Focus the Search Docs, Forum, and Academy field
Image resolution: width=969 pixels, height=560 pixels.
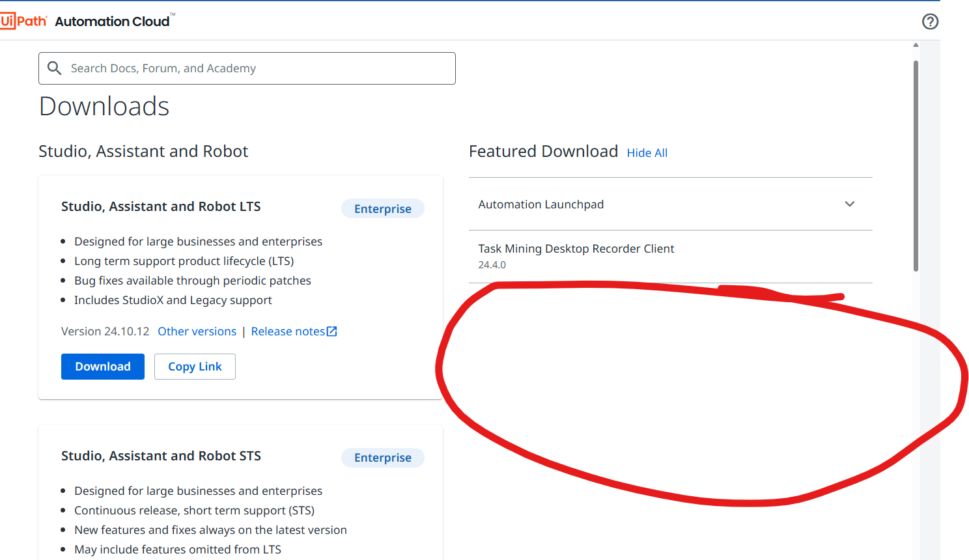click(x=247, y=68)
